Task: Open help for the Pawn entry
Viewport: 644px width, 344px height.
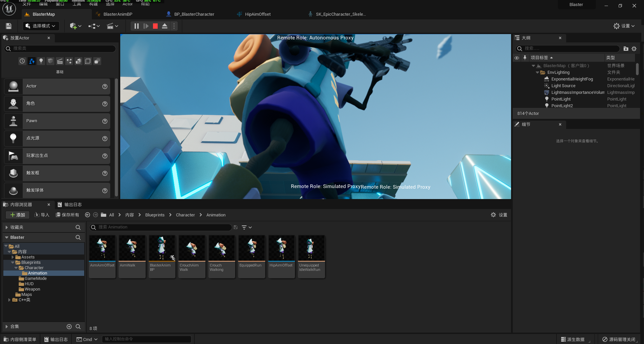Action: [105, 121]
